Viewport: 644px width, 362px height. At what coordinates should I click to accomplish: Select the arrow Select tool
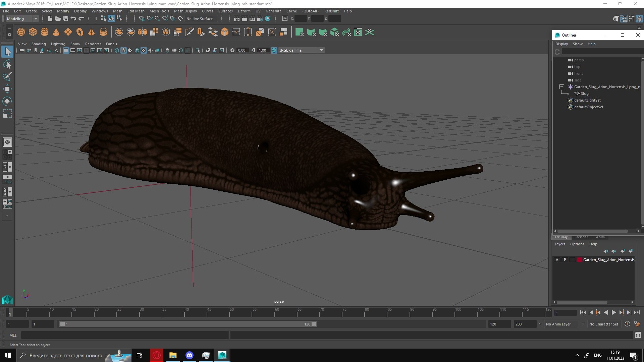click(x=7, y=52)
